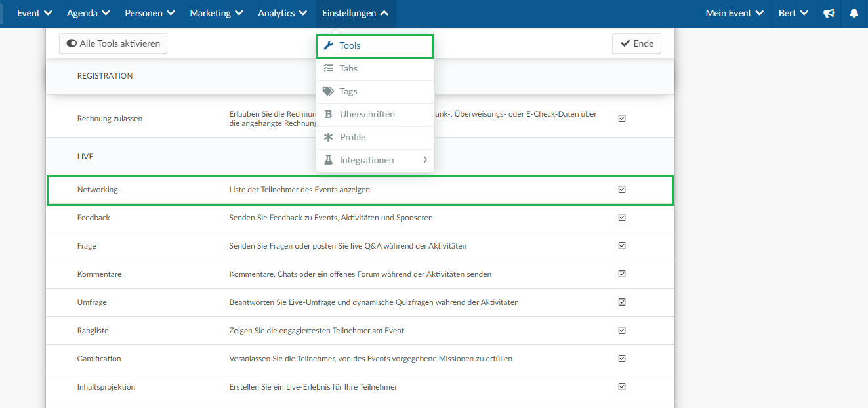
Task: Click the Frage row label
Action: click(87, 246)
